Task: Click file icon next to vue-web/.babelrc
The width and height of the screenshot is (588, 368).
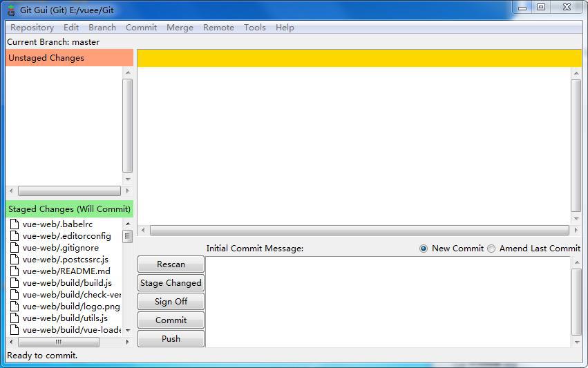Action: tap(15, 224)
